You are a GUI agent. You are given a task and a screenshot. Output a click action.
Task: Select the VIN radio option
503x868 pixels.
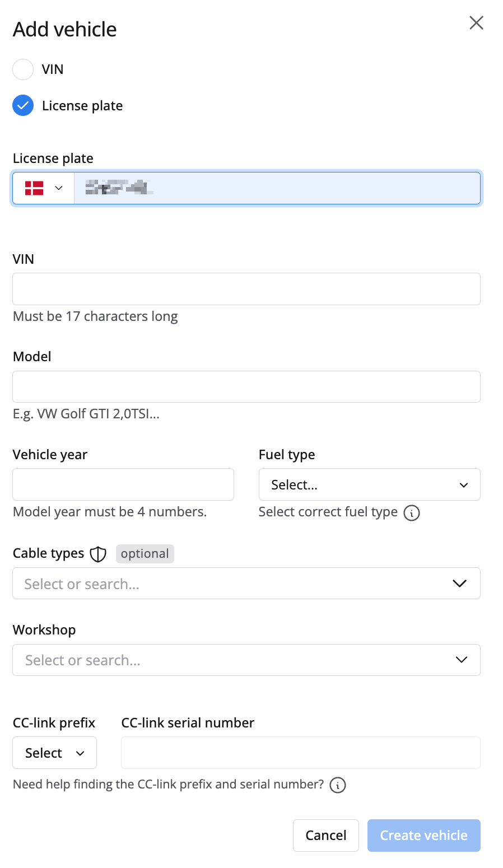tap(23, 69)
